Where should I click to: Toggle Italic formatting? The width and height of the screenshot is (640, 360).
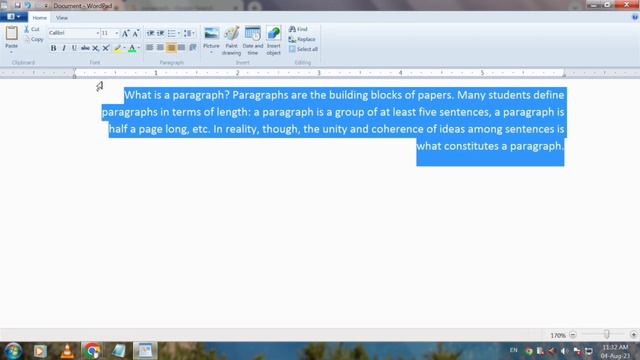click(64, 48)
